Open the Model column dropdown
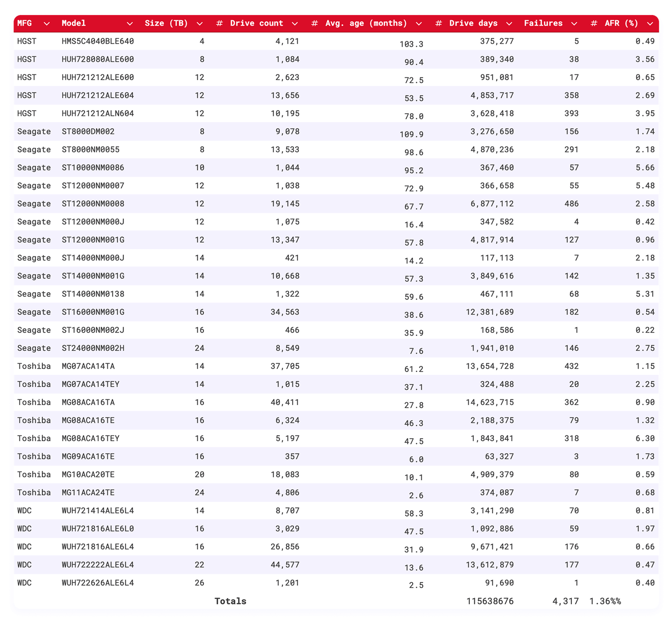 tap(130, 23)
